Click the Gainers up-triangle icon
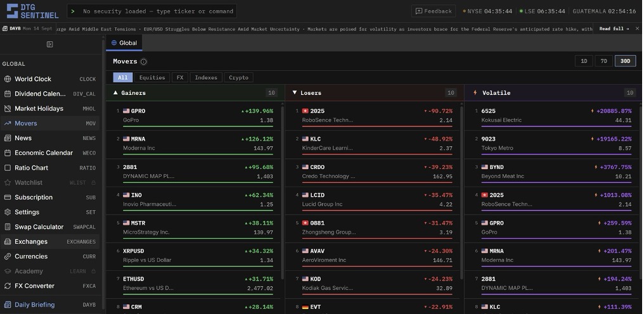Viewport: 644px width, 314px height. [x=115, y=93]
